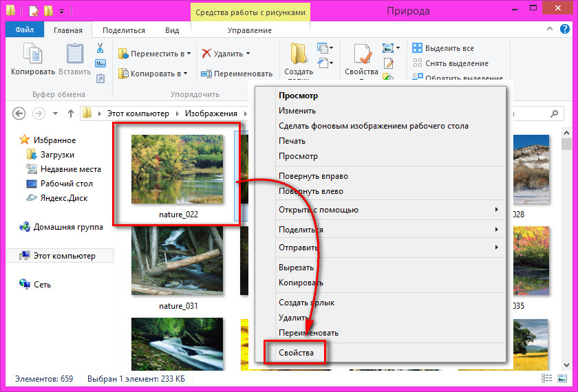Choose Печать in context menu
This screenshot has height=392, width=578.
click(x=292, y=141)
